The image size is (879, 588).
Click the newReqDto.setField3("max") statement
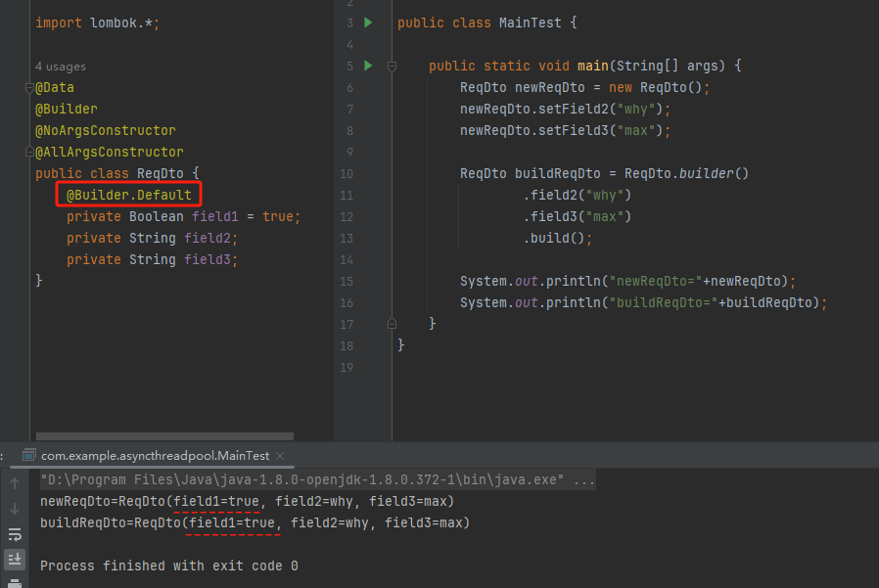coord(565,130)
